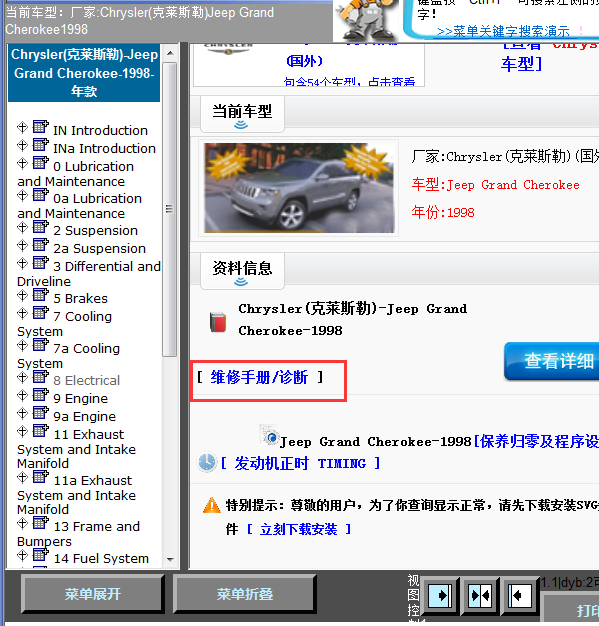This screenshot has height=626, width=599.
Task: Click the 2a Suspension book icon
Action: 40,244
